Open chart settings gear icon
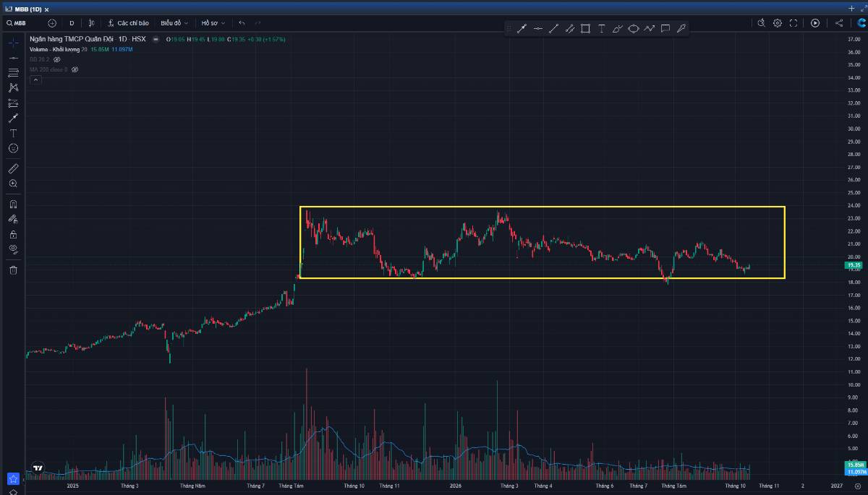868x495 pixels. tap(778, 23)
